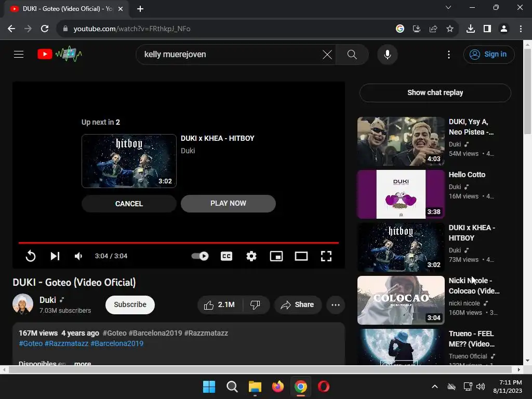Enable miniplayer mode
This screenshot has height=399, width=532.
[x=276, y=256]
